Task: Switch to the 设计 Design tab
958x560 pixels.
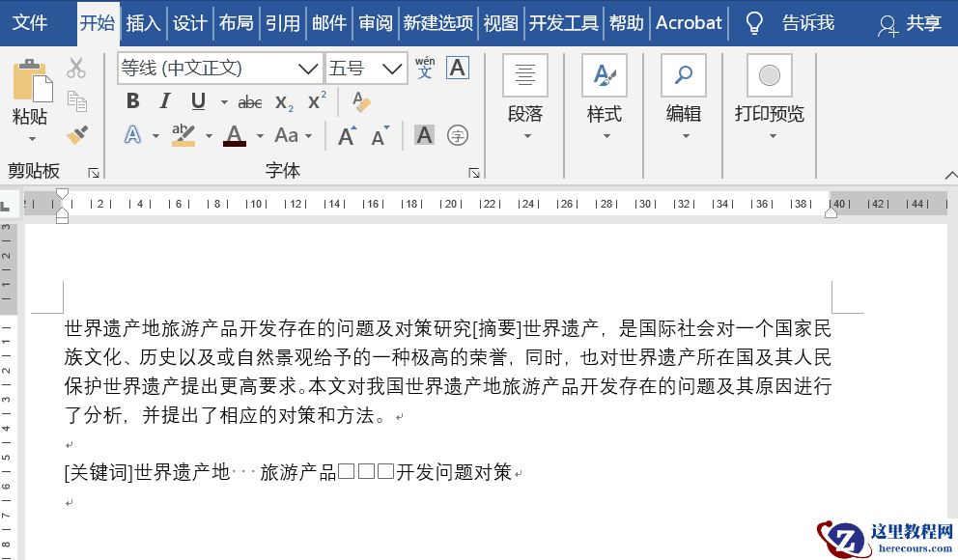Action: (x=189, y=23)
